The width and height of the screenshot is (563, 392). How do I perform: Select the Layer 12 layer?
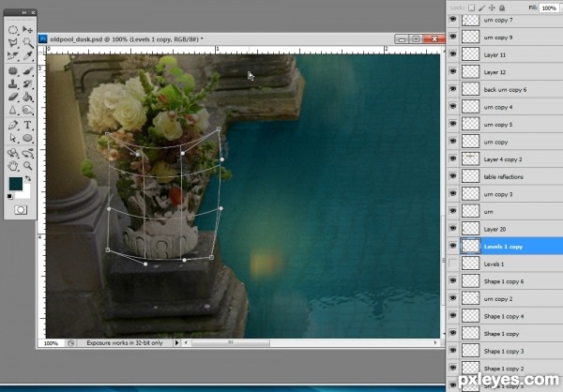(505, 72)
